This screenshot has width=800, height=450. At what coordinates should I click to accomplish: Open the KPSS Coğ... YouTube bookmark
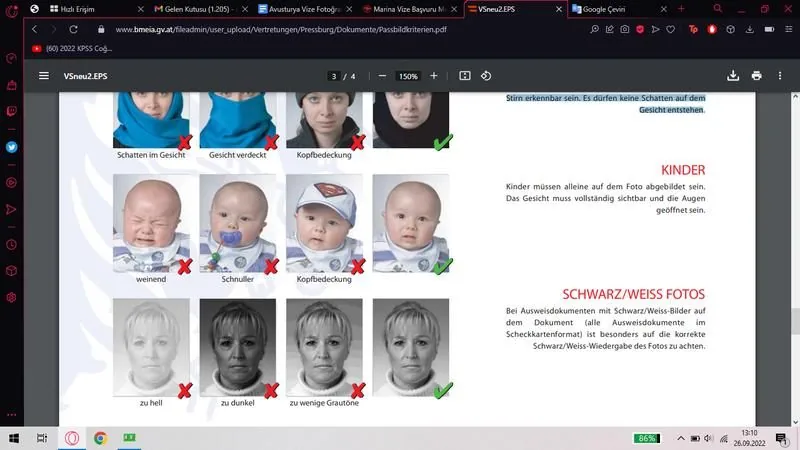coord(72,48)
